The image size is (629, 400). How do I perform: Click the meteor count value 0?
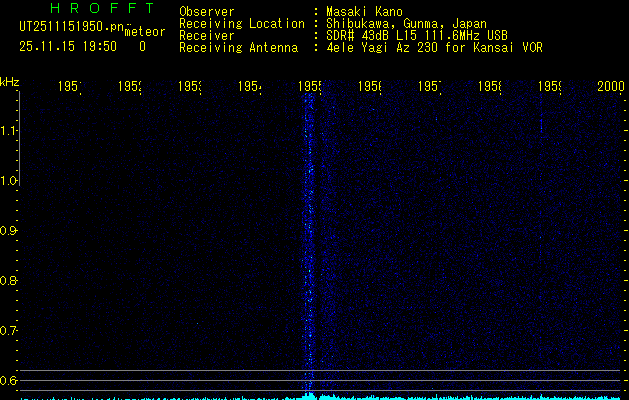tap(142, 47)
